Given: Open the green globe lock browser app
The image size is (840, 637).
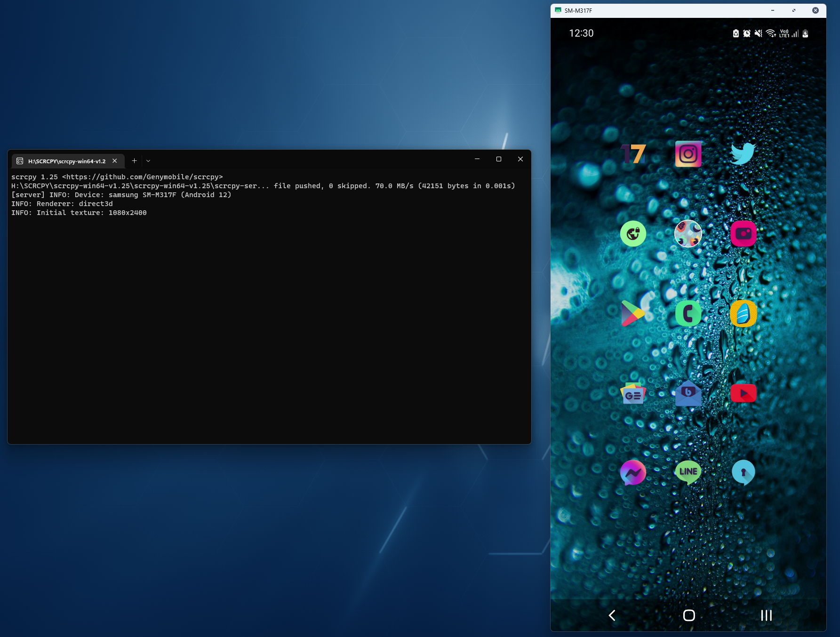Looking at the screenshot, I should tap(633, 233).
